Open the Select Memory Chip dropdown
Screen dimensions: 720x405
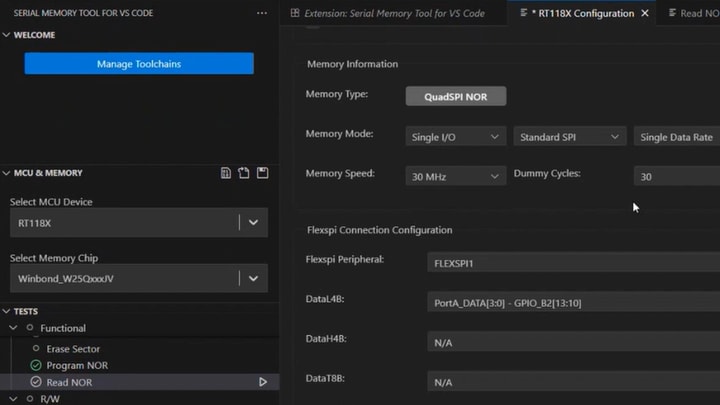click(253, 279)
